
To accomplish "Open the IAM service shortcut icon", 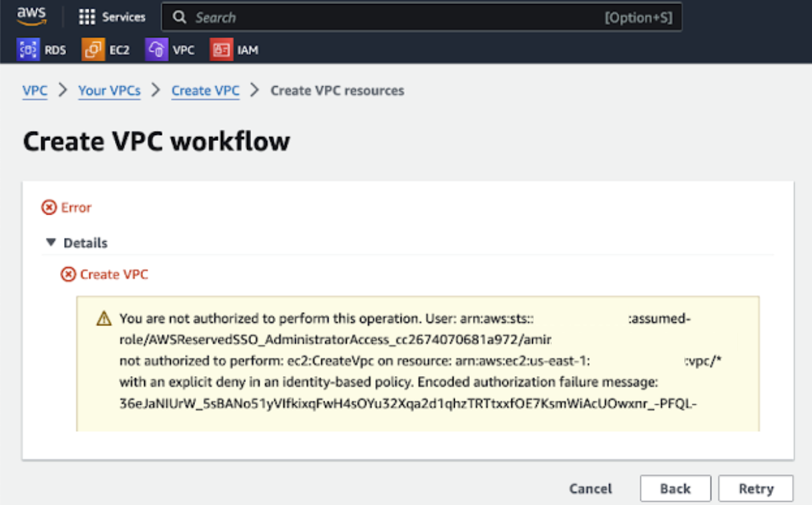I will coord(221,49).
